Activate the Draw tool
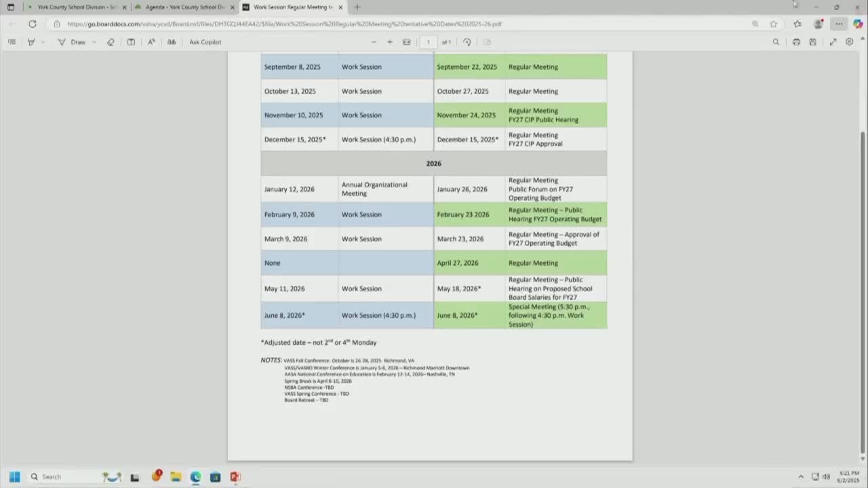Screen dimensions: 868x488 coord(72,42)
